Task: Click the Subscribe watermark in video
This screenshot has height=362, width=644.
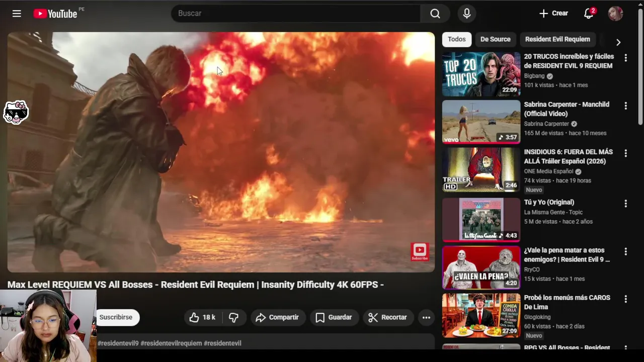Action: click(420, 251)
